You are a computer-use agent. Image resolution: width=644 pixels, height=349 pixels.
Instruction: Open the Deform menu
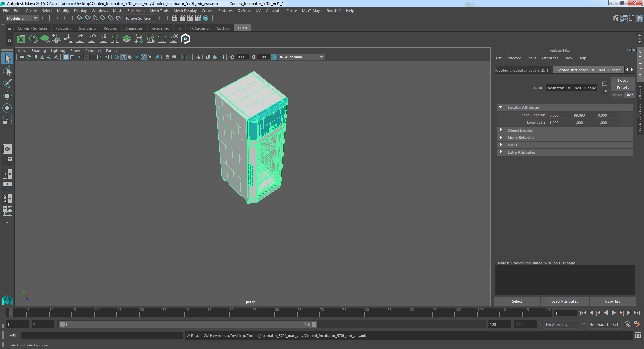(x=244, y=11)
